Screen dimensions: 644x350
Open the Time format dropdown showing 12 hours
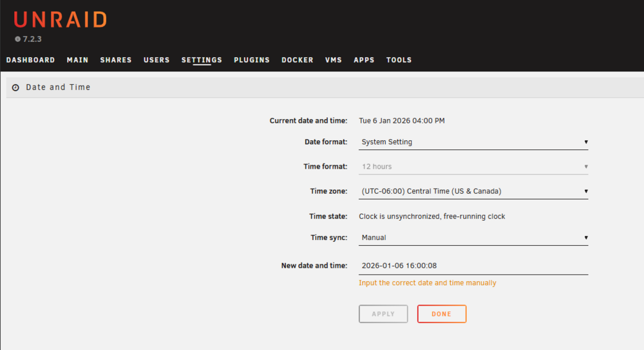[473, 167]
